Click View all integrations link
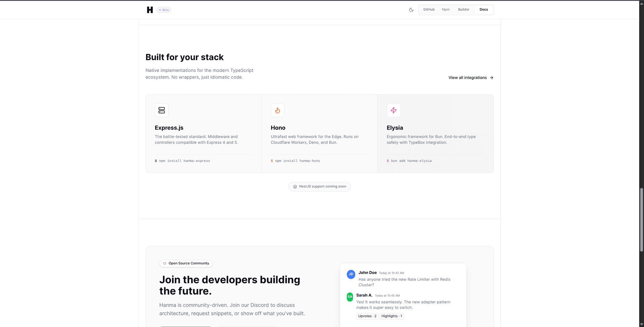The height and width of the screenshot is (327, 644). coord(471,77)
